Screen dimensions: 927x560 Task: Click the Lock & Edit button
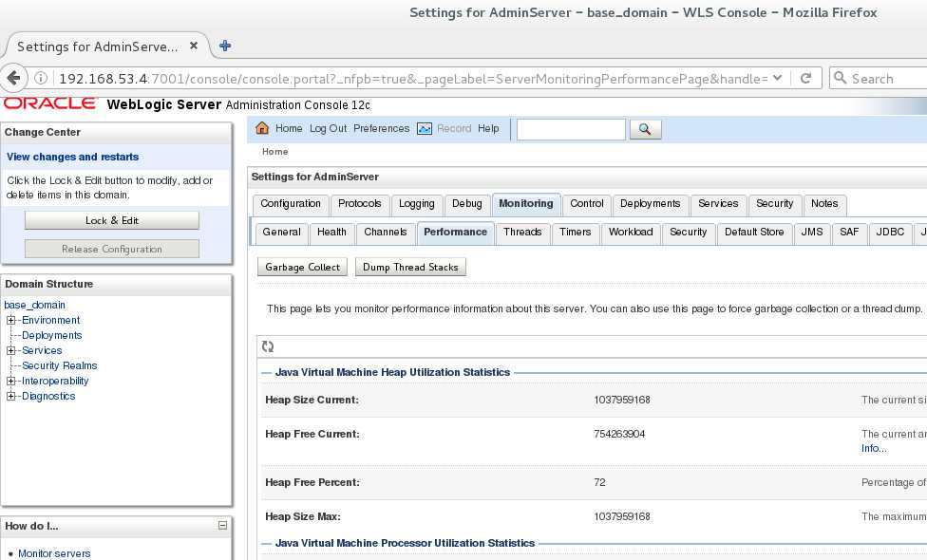coord(112,220)
